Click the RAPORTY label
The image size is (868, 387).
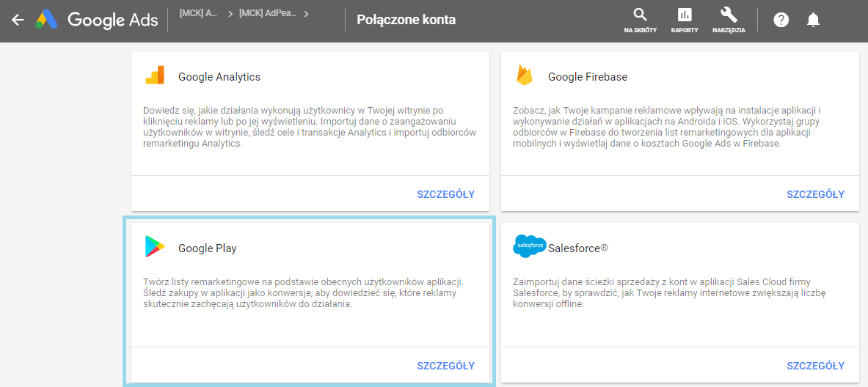point(685,30)
